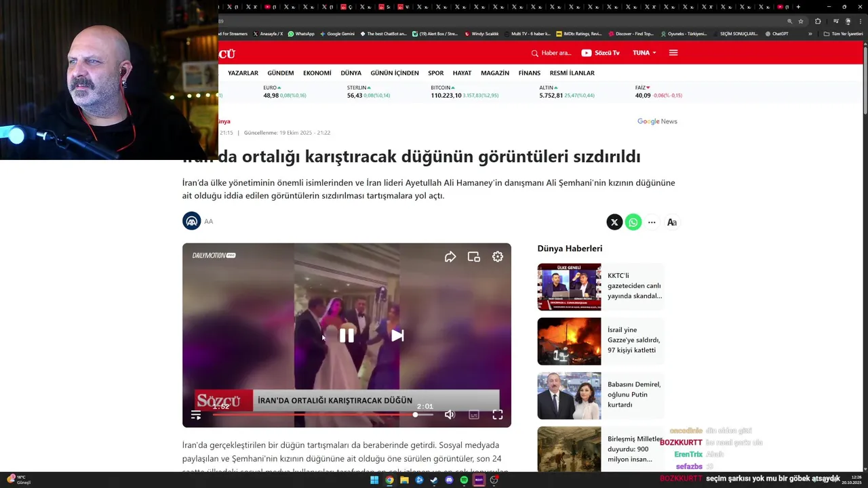This screenshot has width=868, height=488.
Task: Enter fullscreen on the video player
Action: (x=498, y=414)
